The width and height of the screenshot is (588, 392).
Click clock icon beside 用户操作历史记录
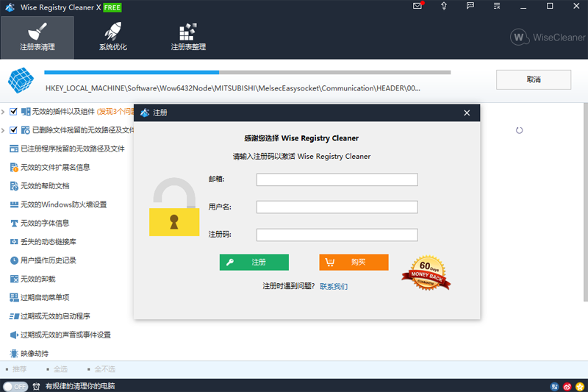pyautogui.click(x=14, y=260)
